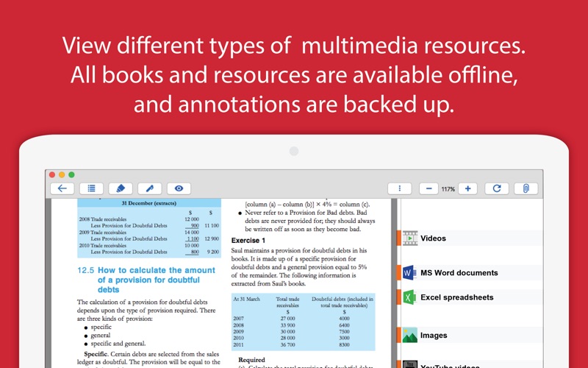This screenshot has width=588, height=368.
Task: Select the highlighter marker tool
Action: (x=121, y=188)
